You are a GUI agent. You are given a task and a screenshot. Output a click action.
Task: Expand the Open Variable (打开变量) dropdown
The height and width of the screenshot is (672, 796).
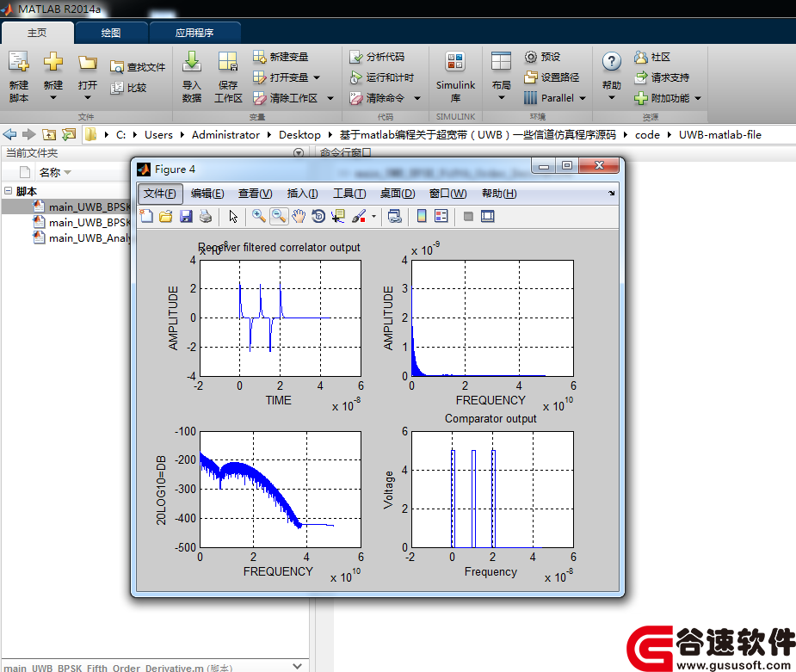coord(317,77)
